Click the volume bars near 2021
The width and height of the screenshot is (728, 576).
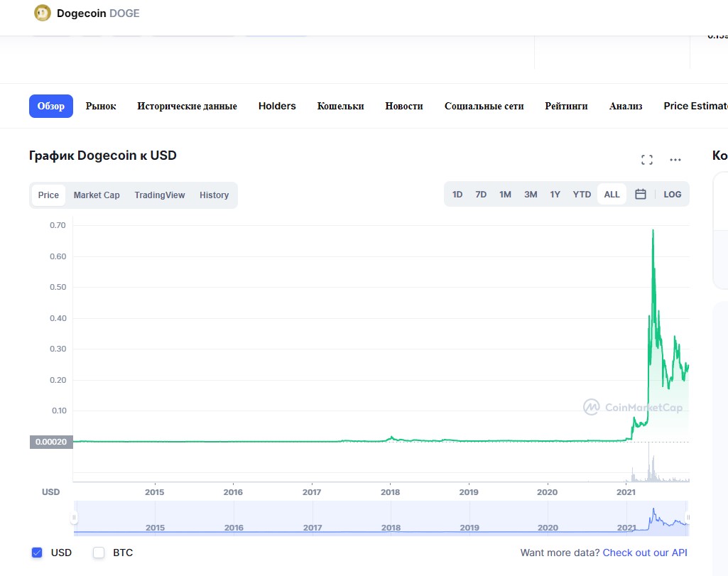tap(652, 469)
